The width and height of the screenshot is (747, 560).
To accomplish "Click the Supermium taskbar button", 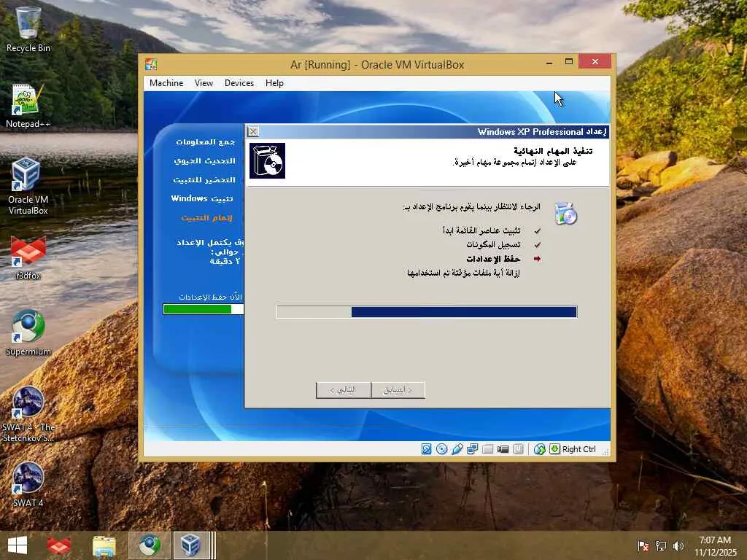I will (150, 545).
